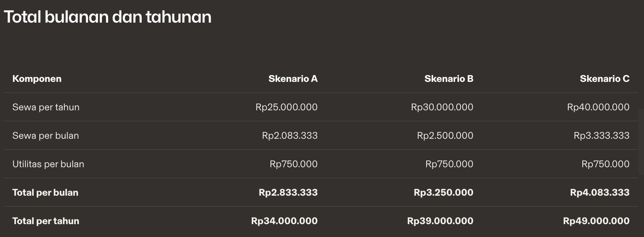
Task: Select the Rp49.000.000 yearly total cell
Action: point(596,221)
